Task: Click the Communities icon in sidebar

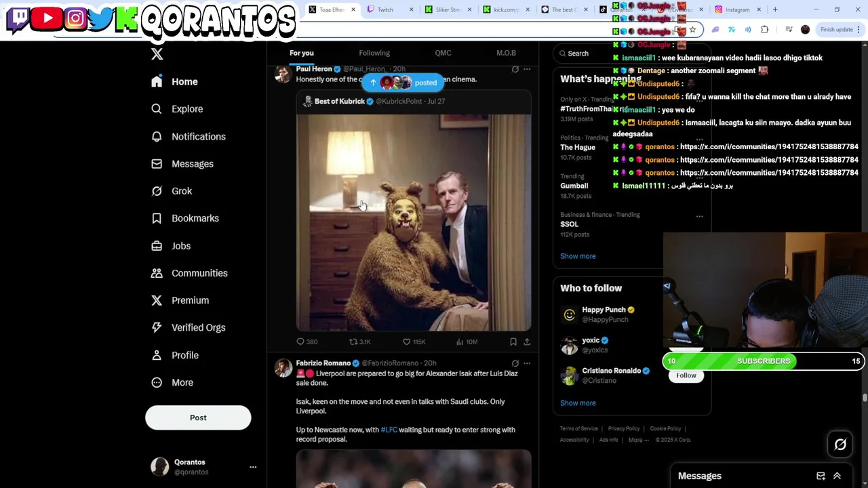Action: pos(157,273)
